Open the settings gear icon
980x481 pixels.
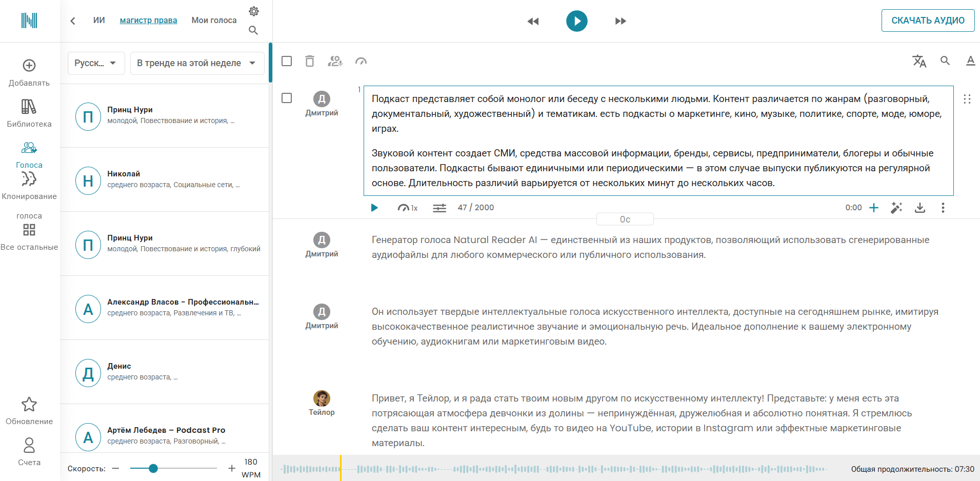(253, 11)
